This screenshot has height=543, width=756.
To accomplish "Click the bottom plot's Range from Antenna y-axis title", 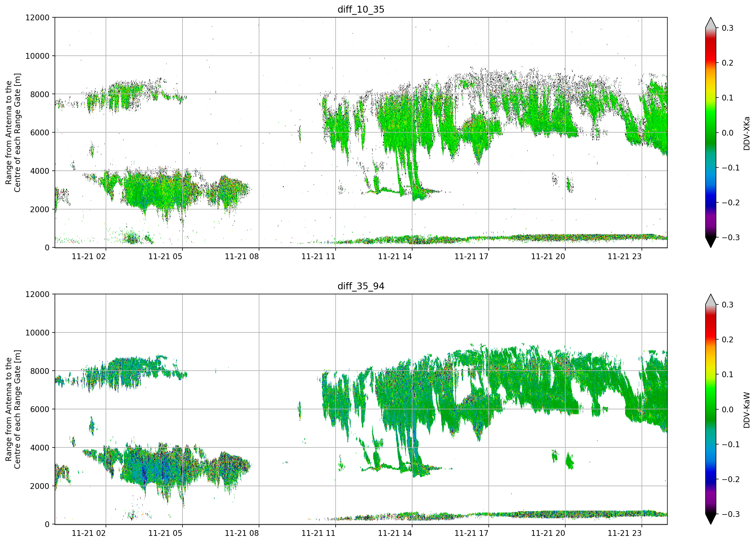I will [13, 410].
